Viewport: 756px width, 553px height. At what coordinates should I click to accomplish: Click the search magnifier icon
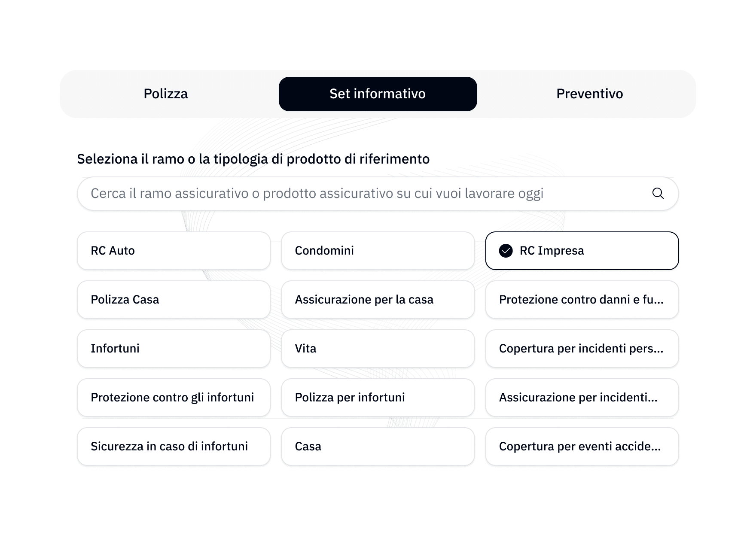point(658,194)
